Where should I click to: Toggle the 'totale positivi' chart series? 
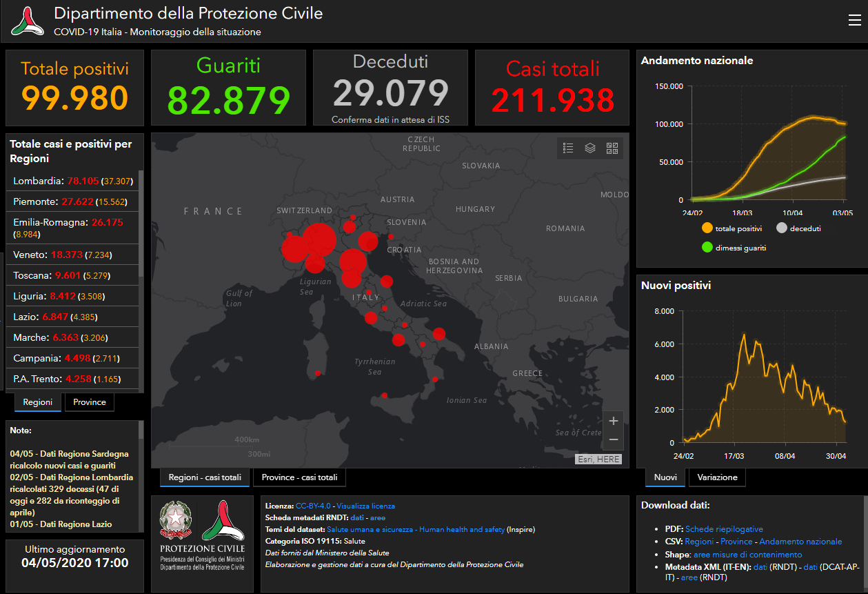click(x=732, y=228)
